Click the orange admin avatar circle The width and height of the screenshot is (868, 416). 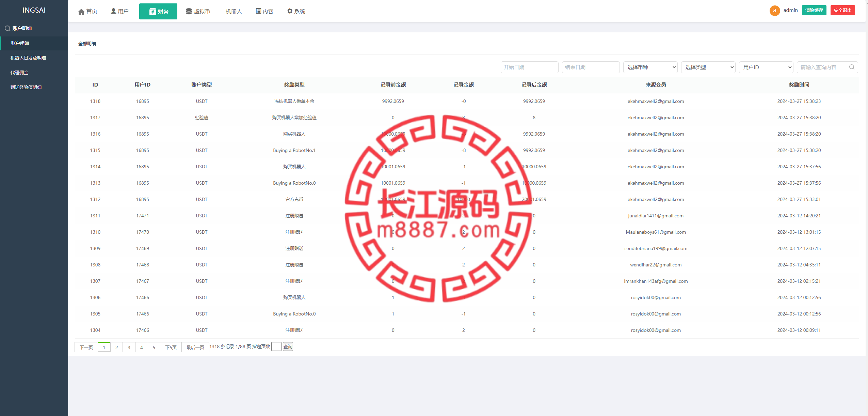(x=774, y=11)
